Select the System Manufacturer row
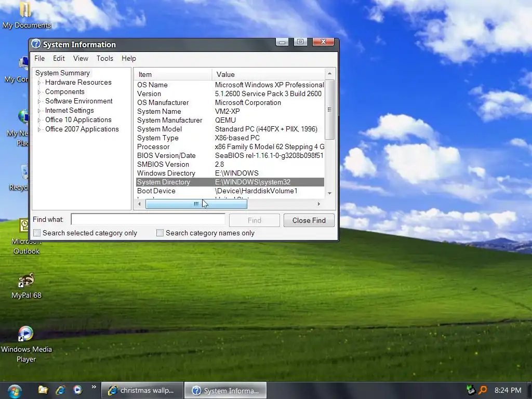The height and width of the screenshot is (399, 532). click(x=230, y=120)
